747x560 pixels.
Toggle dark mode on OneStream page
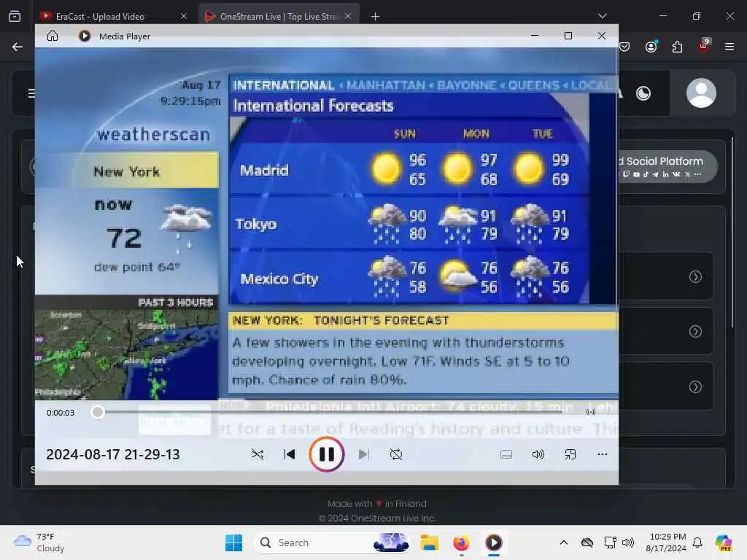pyautogui.click(x=643, y=93)
